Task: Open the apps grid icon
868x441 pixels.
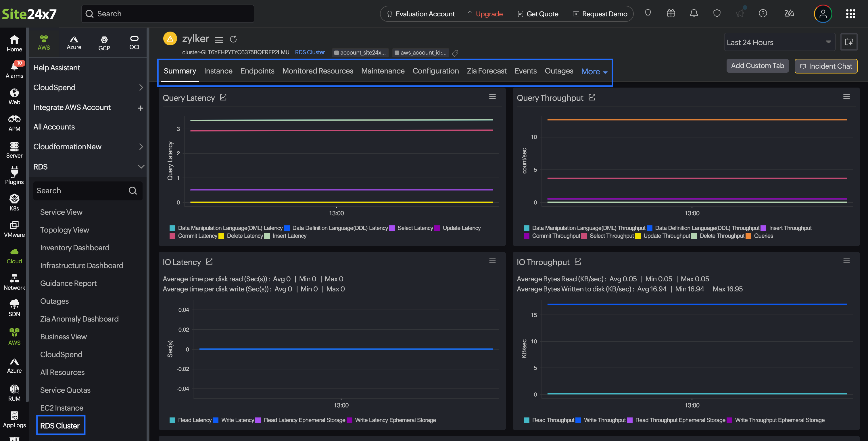Action: point(850,14)
